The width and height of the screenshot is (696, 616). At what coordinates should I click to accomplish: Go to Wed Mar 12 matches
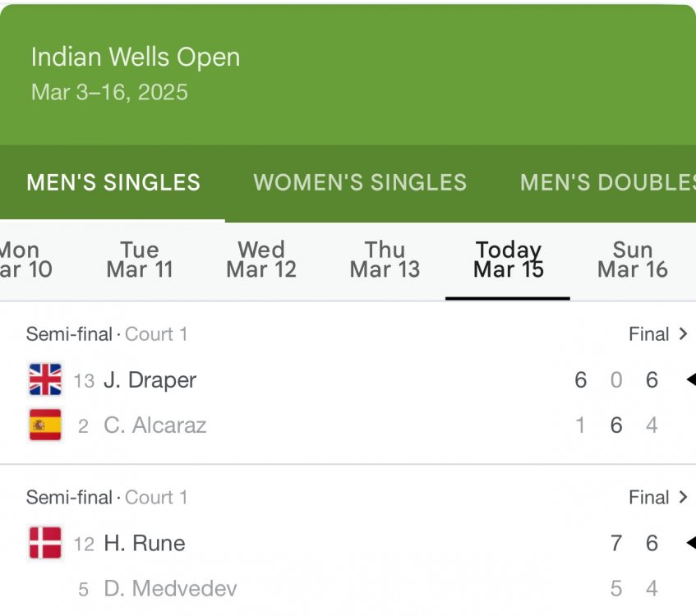(261, 260)
